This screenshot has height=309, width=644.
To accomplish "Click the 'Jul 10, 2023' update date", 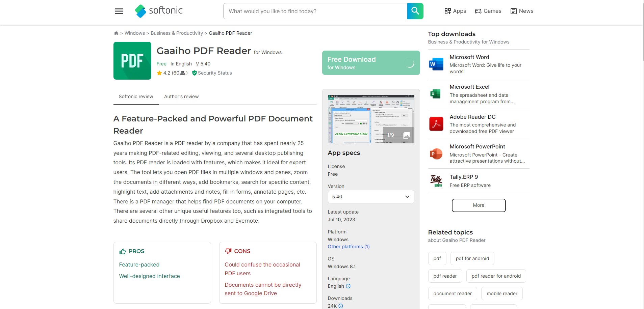I will [341, 220].
